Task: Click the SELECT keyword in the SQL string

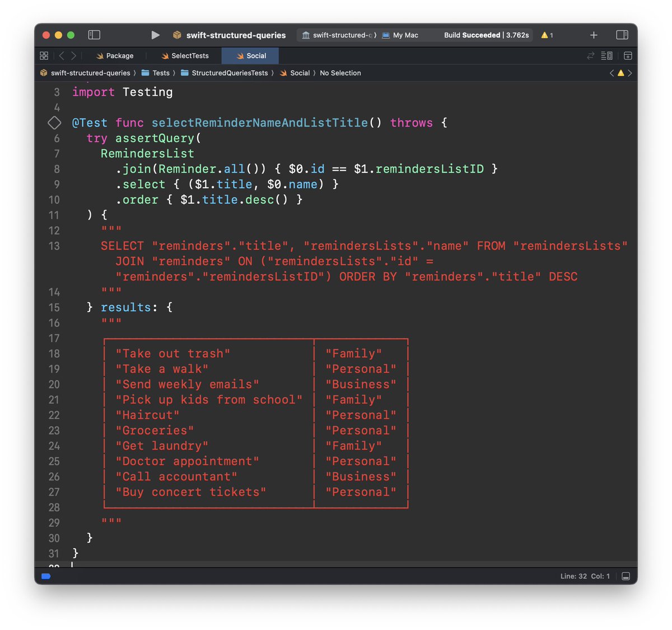Action: tap(122, 246)
